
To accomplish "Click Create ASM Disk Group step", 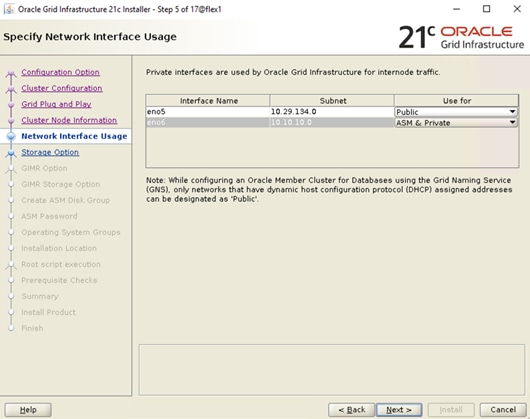I will point(66,200).
